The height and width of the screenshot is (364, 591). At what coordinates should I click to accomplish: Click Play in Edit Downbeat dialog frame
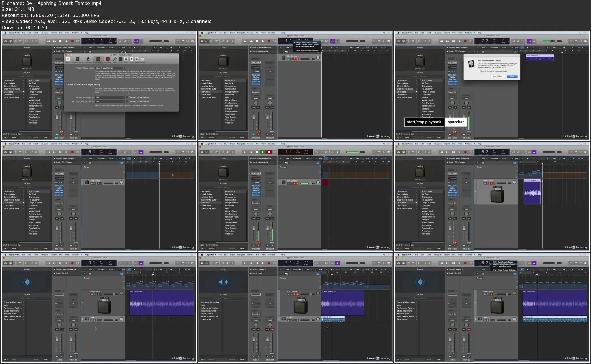pos(459,41)
